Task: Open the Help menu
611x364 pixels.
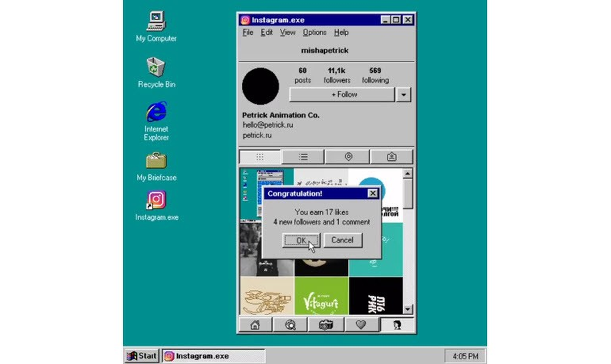Action: [x=341, y=32]
